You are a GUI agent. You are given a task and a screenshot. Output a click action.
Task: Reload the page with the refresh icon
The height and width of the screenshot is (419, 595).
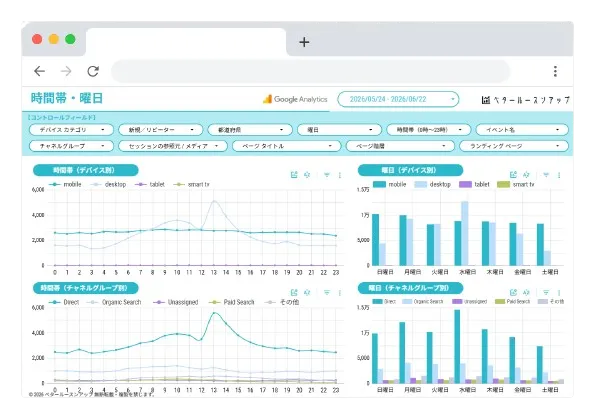tap(93, 71)
